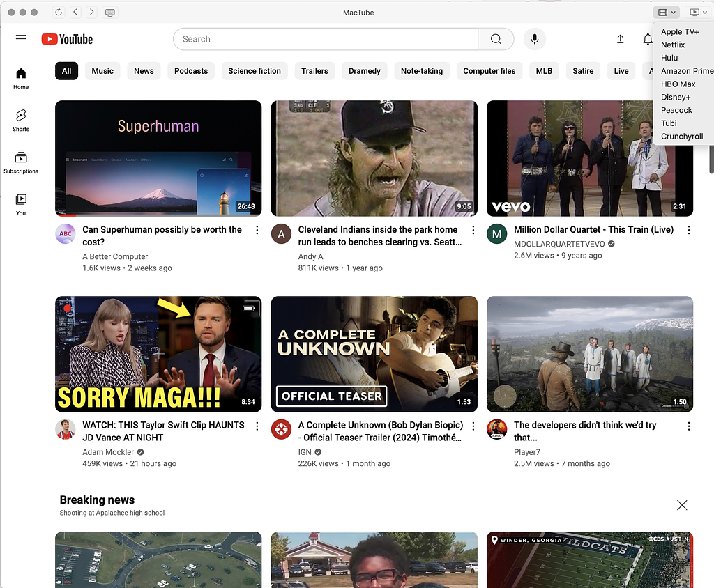The image size is (714, 588).
Task: Click the upload arrow icon
Action: click(620, 39)
